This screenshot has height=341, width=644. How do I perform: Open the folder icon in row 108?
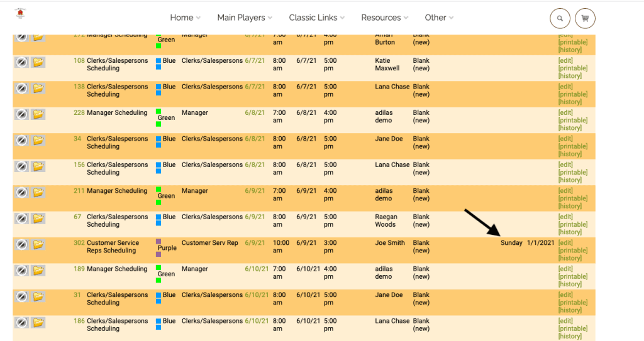tap(38, 62)
